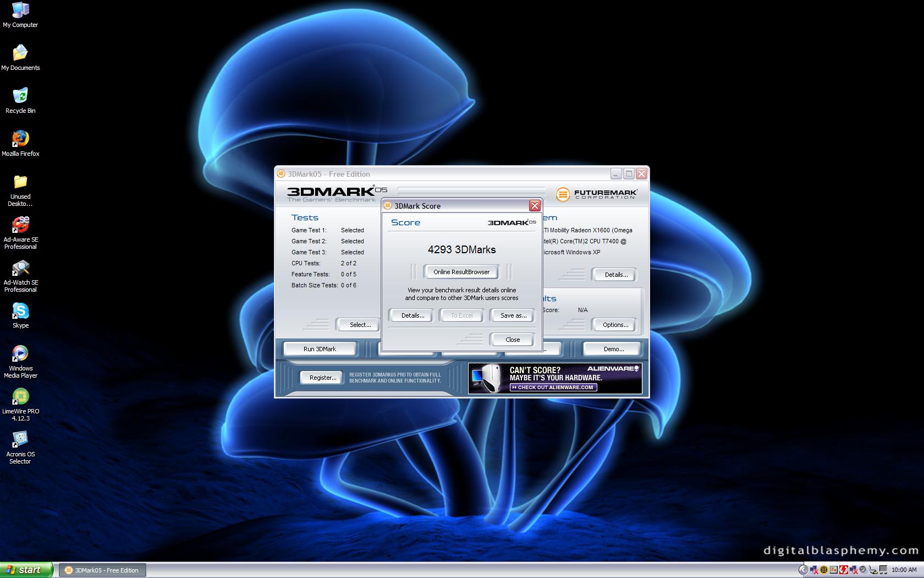Image resolution: width=924 pixels, height=578 pixels.
Task: Click the Check Out Alienware.com link
Action: coord(553,388)
